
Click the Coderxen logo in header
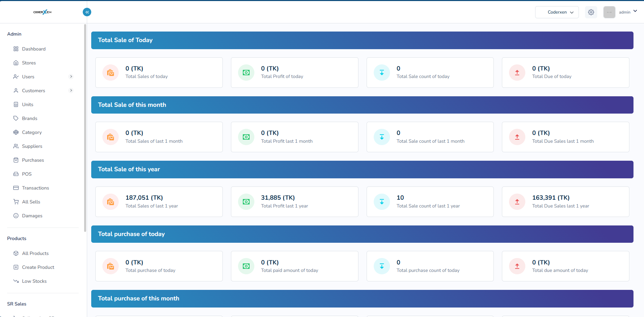(42, 12)
